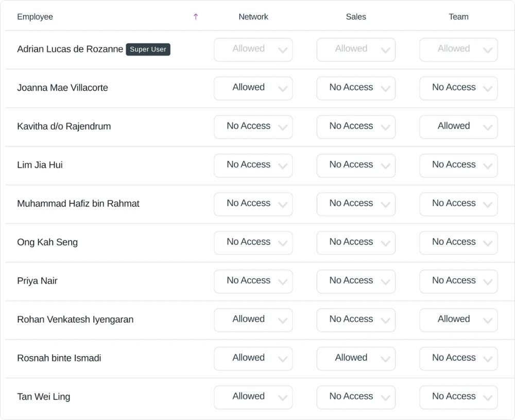Open Muhammad Hafiz bin Rahmat's Network dropdown
The image size is (515, 420).
pyautogui.click(x=253, y=204)
